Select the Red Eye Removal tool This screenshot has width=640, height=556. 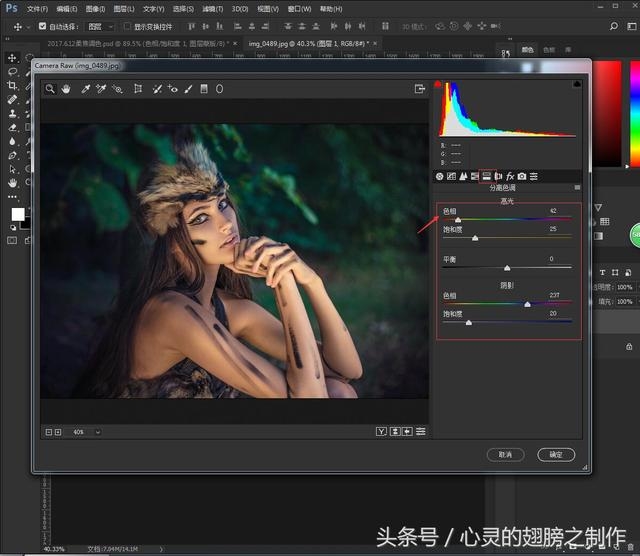point(173,89)
